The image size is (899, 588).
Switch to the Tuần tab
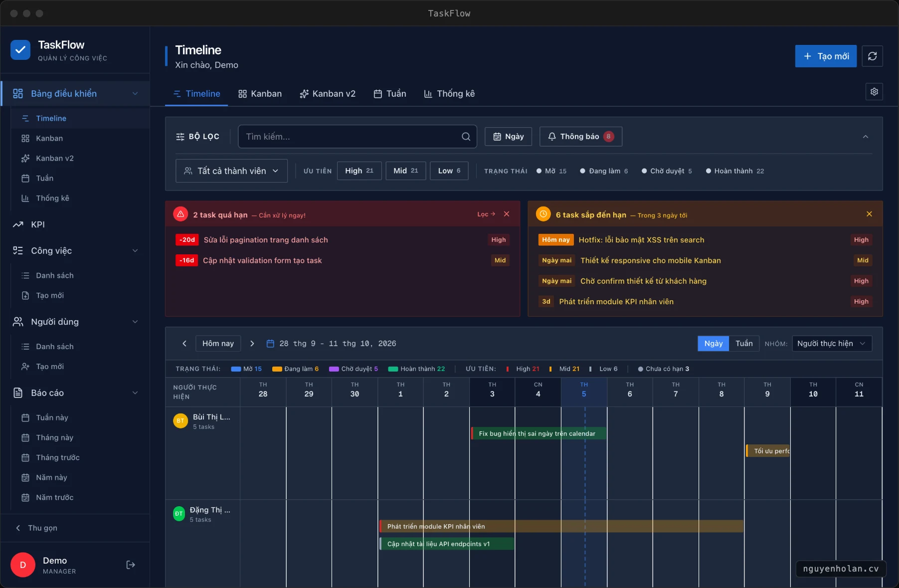pos(390,94)
